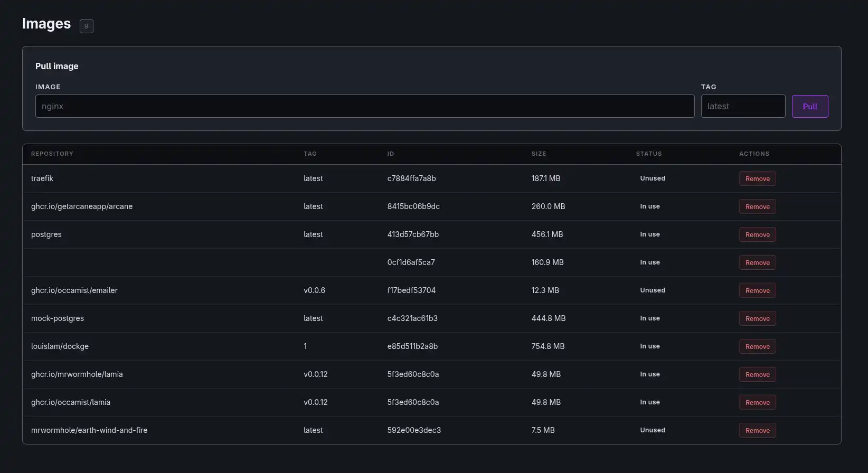The width and height of the screenshot is (868, 473).
Task: Click the 7.5 MB size value
Action: 543,430
